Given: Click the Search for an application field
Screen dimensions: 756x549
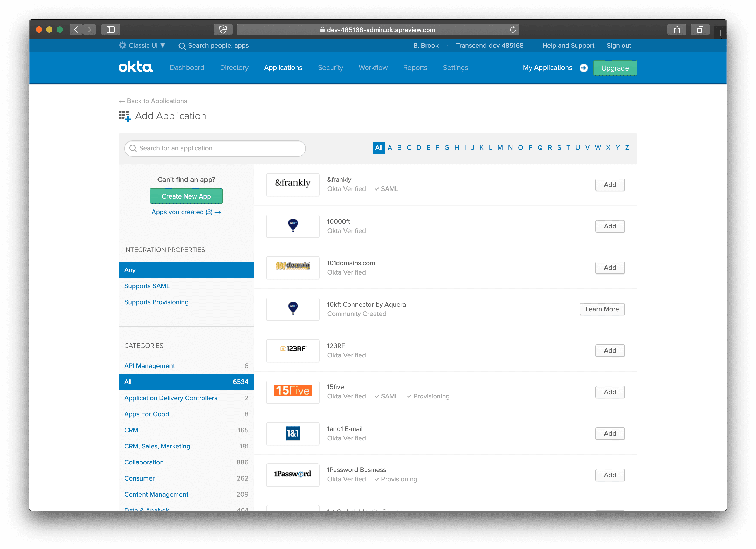Looking at the screenshot, I should (215, 148).
